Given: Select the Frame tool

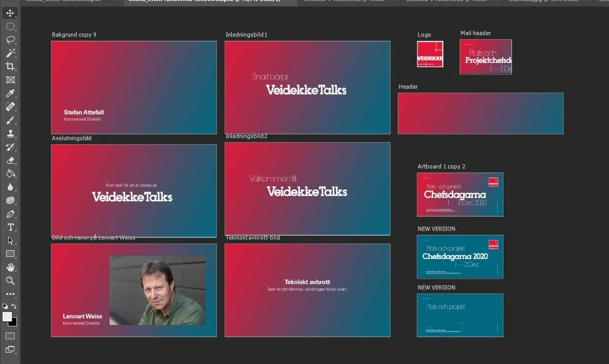Looking at the screenshot, I should point(10,80).
